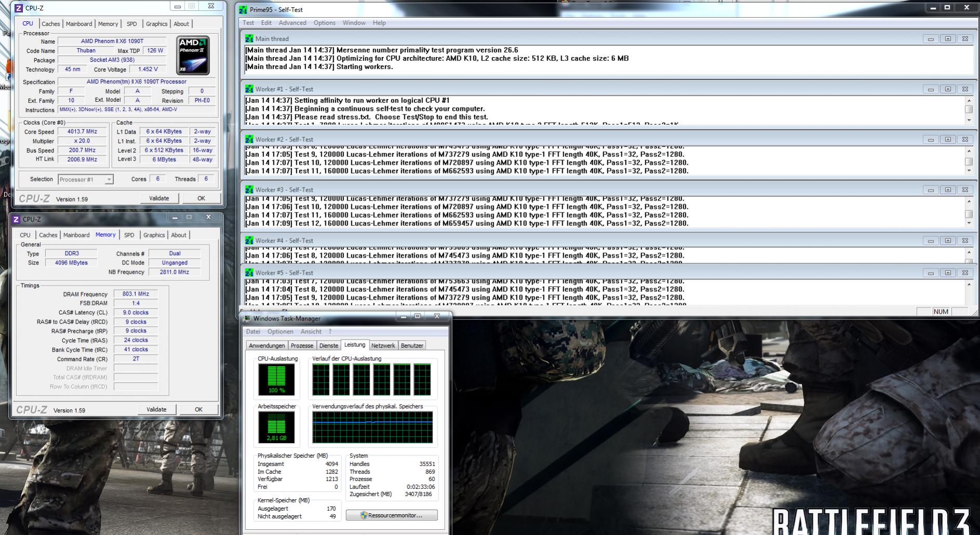Open the Edit menu in Prime95
980x535 pixels.
pos(267,23)
